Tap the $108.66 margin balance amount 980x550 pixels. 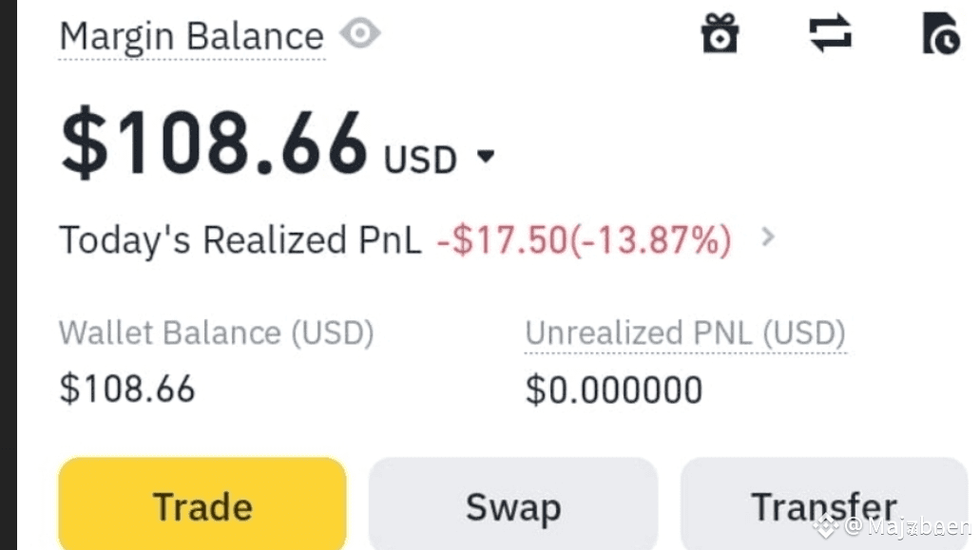tap(214, 143)
